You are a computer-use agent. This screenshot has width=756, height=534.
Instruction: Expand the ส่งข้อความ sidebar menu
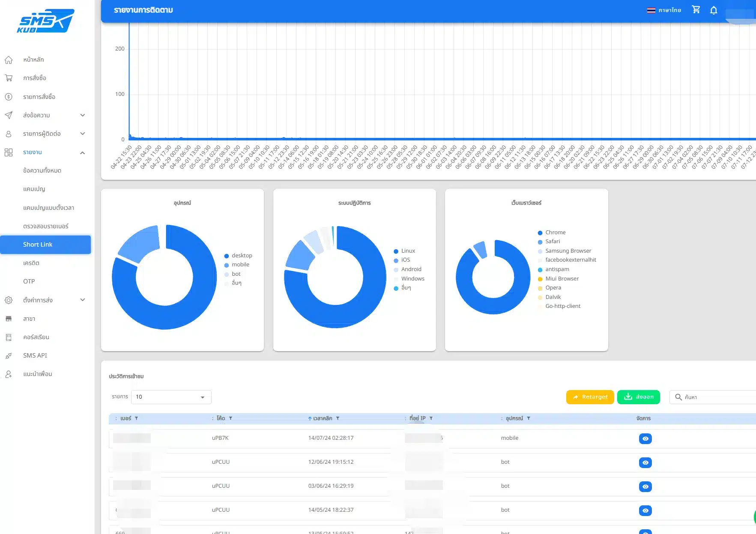click(83, 115)
